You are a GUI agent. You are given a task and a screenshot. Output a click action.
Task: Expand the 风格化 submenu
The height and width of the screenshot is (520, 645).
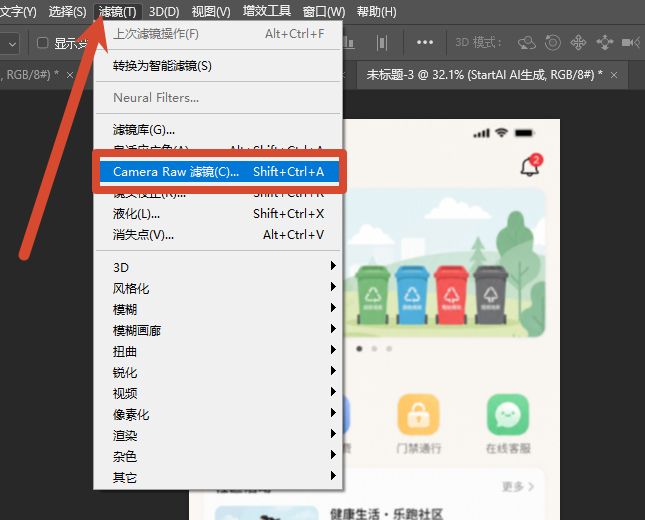coord(218,288)
